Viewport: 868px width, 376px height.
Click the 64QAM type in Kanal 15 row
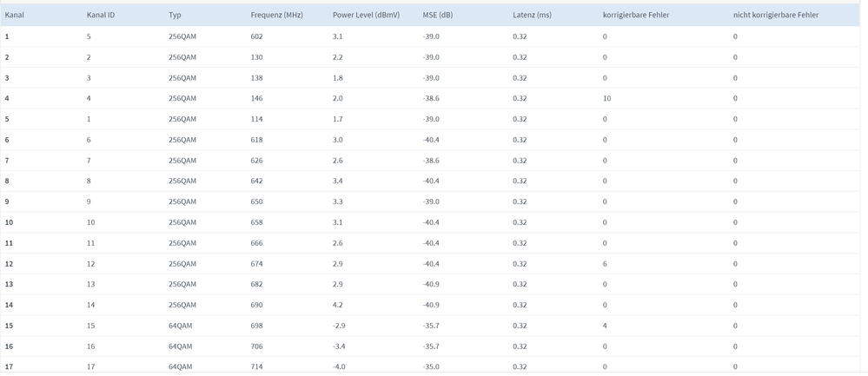click(181, 326)
